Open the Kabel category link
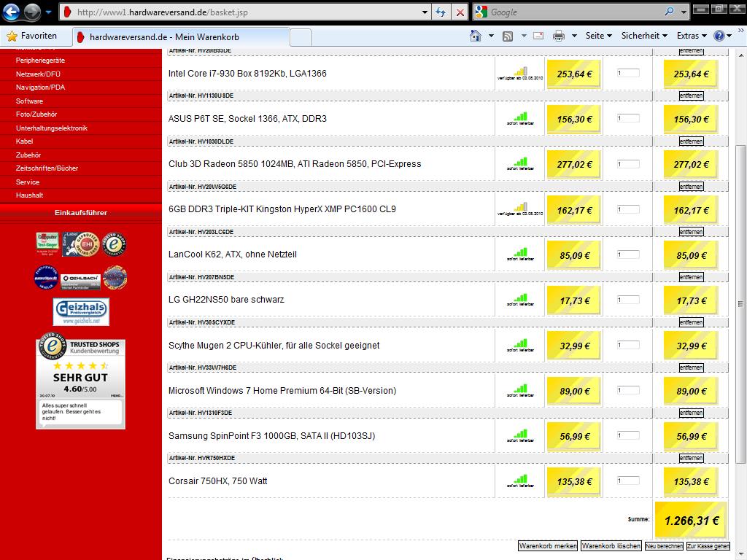The height and width of the screenshot is (560, 747). pos(24,141)
